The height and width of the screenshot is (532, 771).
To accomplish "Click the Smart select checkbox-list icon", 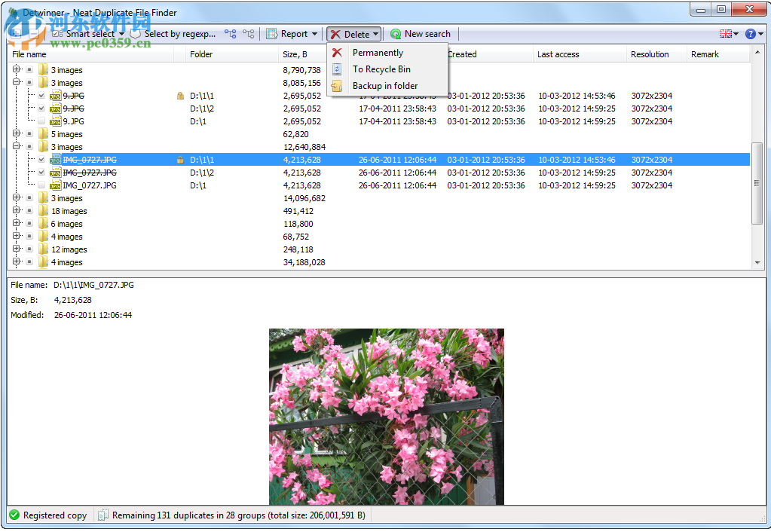I will click(57, 33).
